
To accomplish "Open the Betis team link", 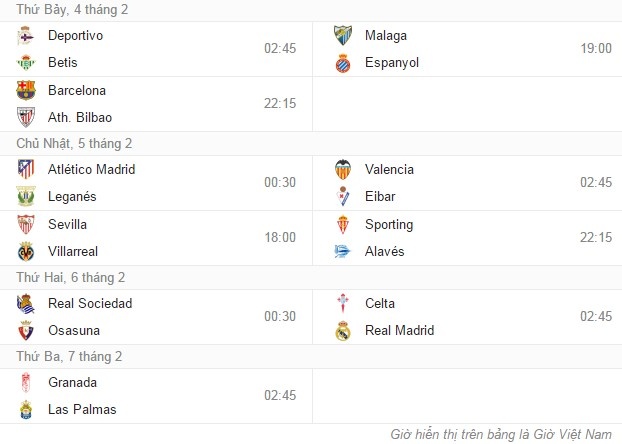I will 65,62.
